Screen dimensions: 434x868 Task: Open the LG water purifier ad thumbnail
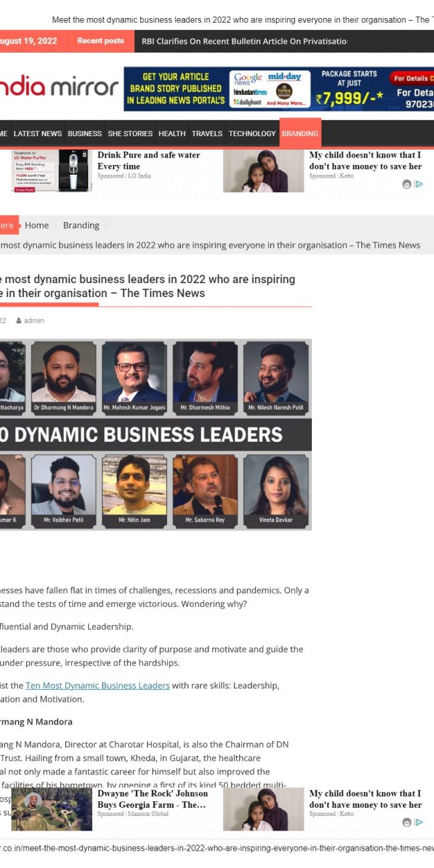pos(51,171)
